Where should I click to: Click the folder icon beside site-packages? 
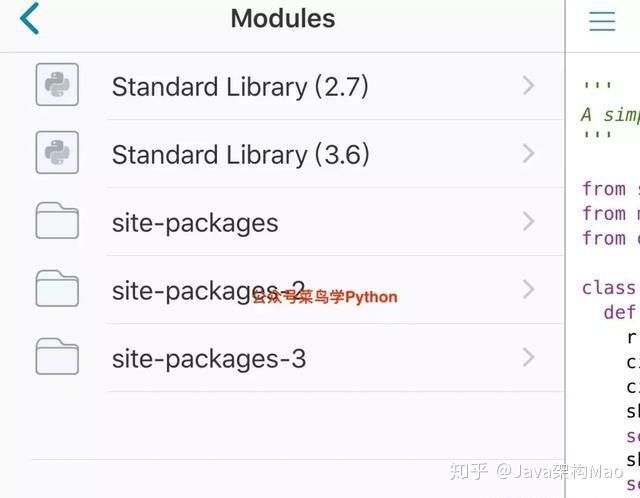pyautogui.click(x=57, y=220)
